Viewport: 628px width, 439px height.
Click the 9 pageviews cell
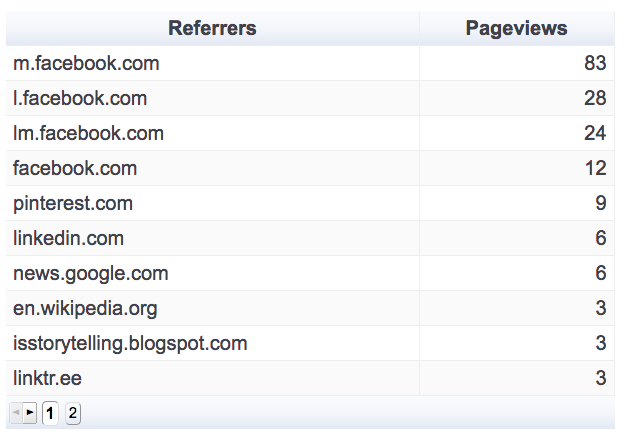click(x=600, y=203)
